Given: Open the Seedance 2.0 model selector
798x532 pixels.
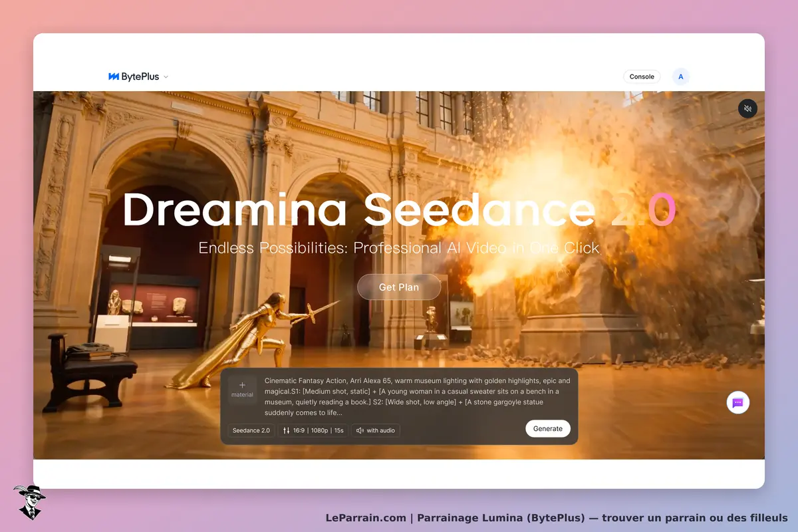Looking at the screenshot, I should (251, 430).
